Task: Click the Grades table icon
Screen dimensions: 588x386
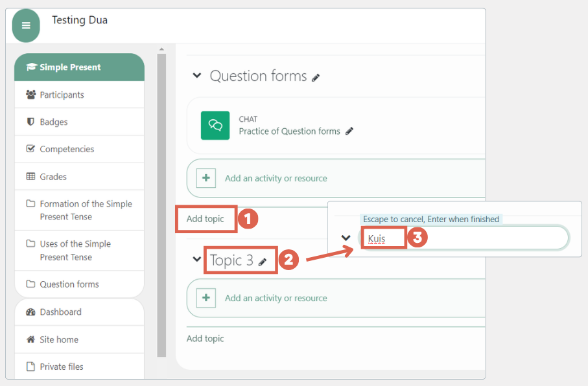Action: (30, 177)
